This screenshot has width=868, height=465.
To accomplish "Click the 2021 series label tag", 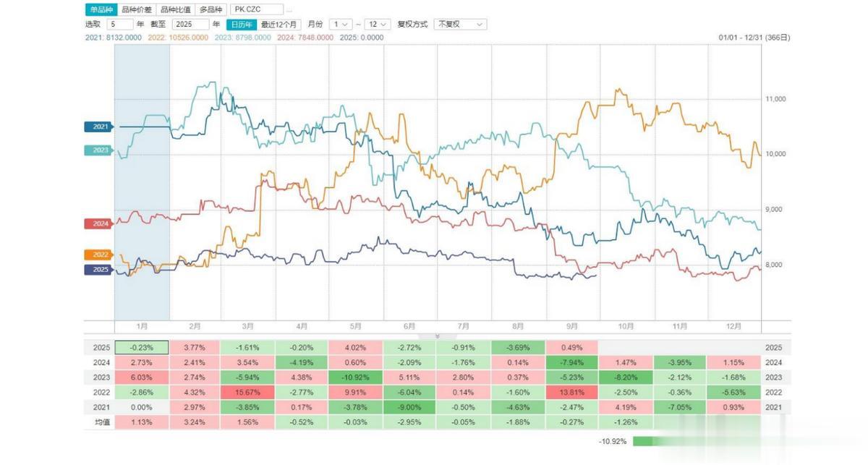I will coord(98,127).
